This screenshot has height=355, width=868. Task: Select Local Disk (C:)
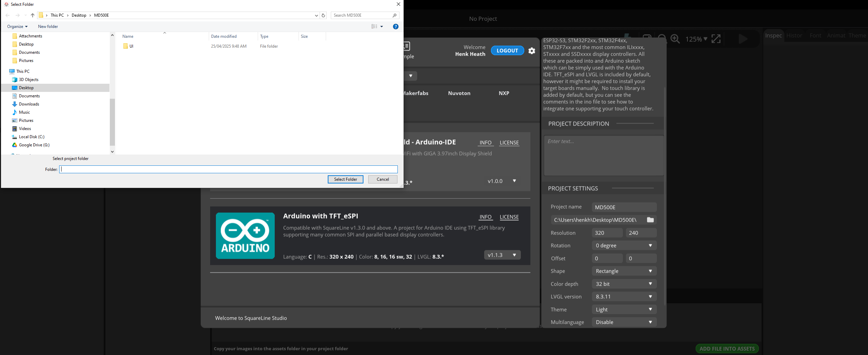click(x=32, y=137)
